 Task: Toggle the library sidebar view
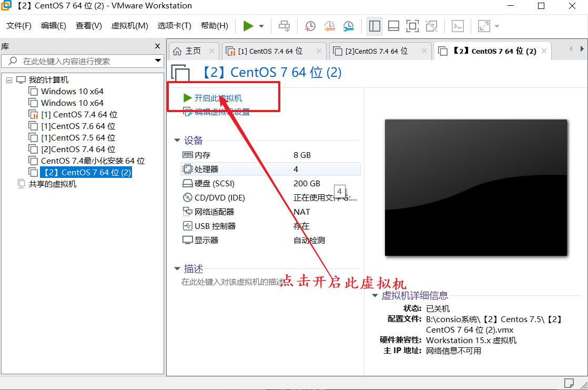(x=374, y=26)
